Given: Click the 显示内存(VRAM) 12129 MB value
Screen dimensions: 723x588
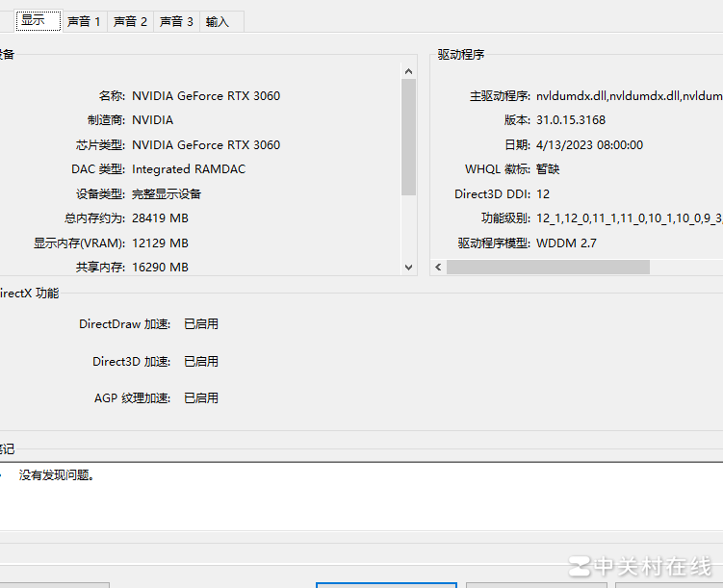Looking at the screenshot, I should click(160, 243).
